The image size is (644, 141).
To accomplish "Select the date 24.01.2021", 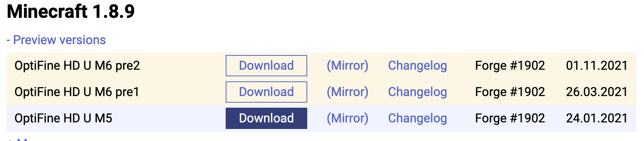I will (x=597, y=118).
